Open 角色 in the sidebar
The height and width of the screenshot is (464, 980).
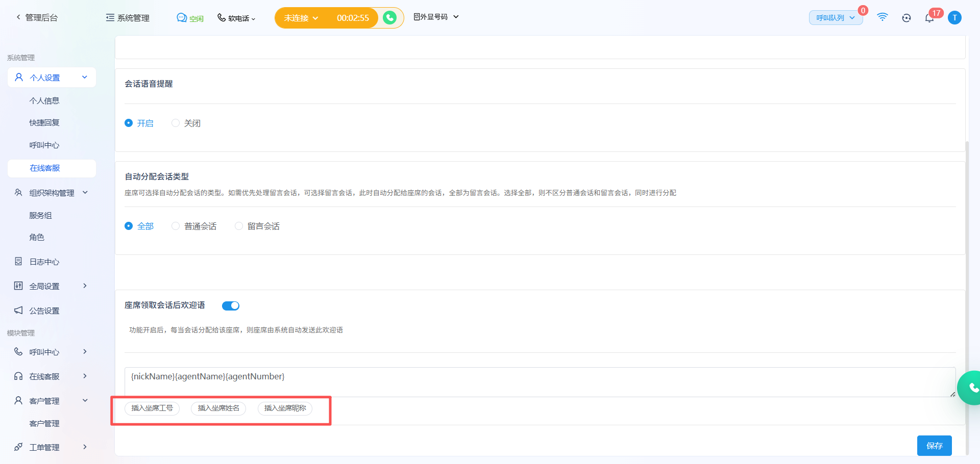[x=37, y=238]
